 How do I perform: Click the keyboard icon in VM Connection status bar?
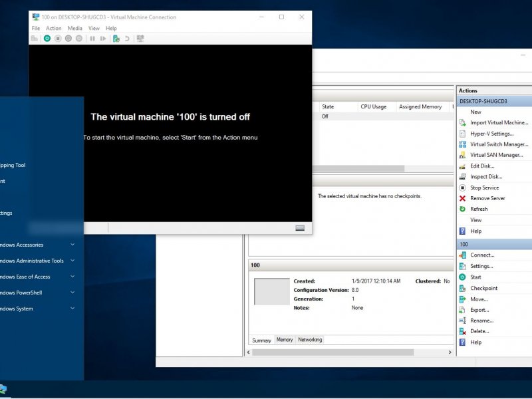pyautogui.click(x=300, y=227)
